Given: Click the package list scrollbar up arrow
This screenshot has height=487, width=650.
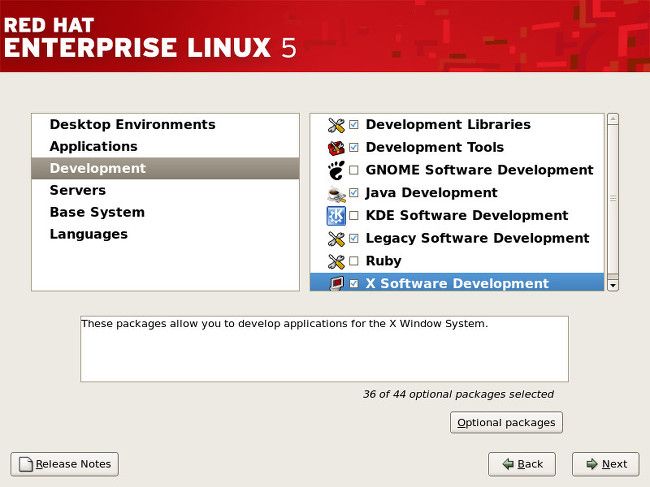Looking at the screenshot, I should 613,119.
